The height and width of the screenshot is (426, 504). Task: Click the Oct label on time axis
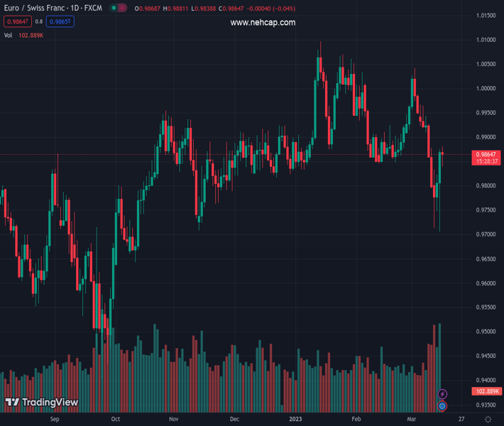(x=116, y=419)
